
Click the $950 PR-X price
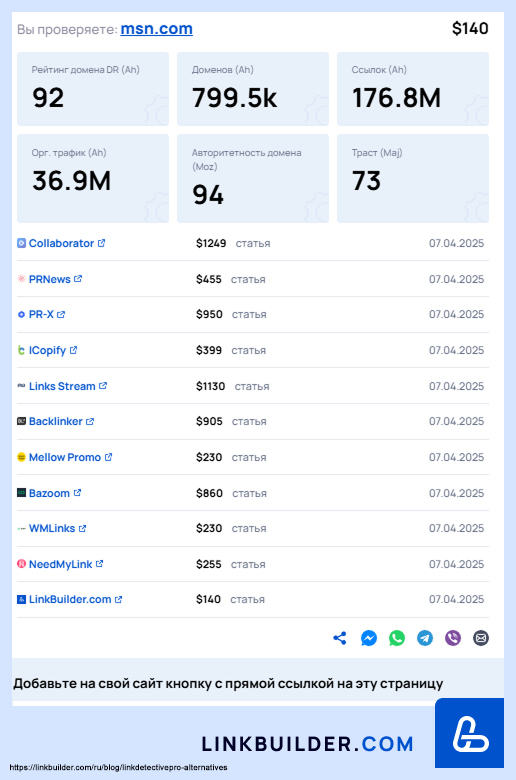click(x=209, y=314)
